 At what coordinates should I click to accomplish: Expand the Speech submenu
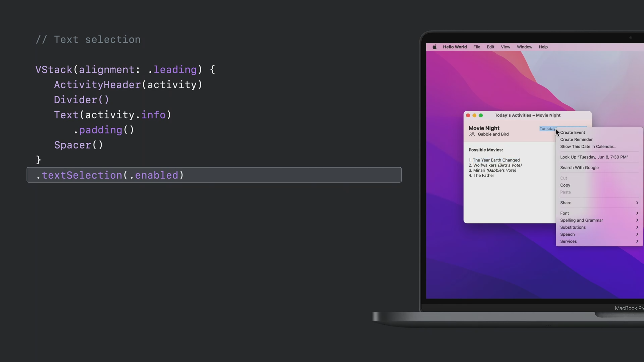(x=568, y=234)
